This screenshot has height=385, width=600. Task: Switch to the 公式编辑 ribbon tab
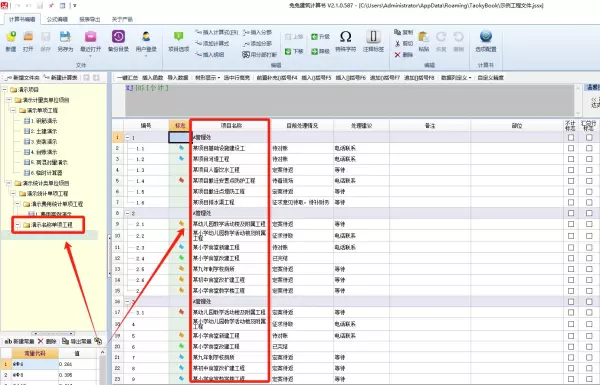pyautogui.click(x=57, y=19)
